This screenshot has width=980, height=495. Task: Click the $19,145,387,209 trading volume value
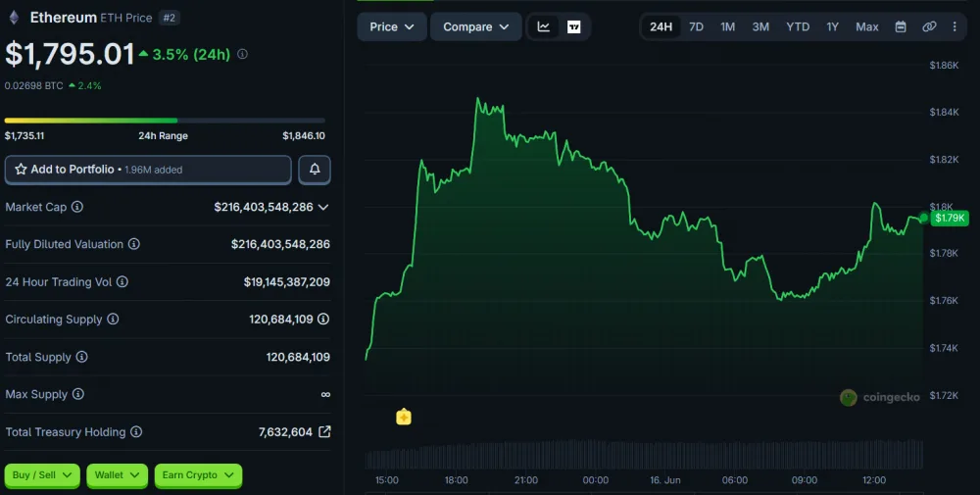pyautogui.click(x=287, y=282)
